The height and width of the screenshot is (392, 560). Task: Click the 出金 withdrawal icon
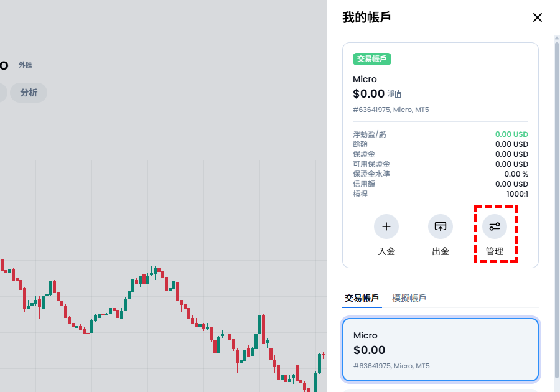[440, 226]
